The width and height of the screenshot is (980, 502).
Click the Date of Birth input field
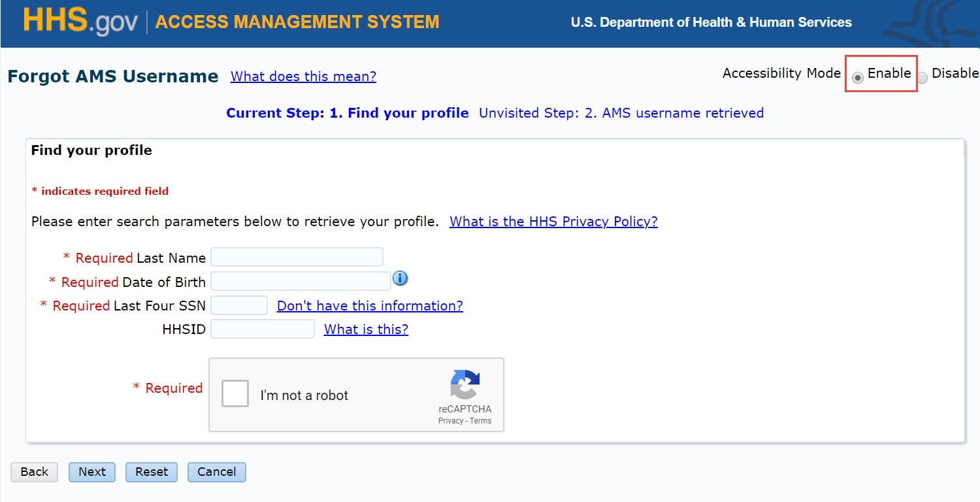[x=300, y=280]
